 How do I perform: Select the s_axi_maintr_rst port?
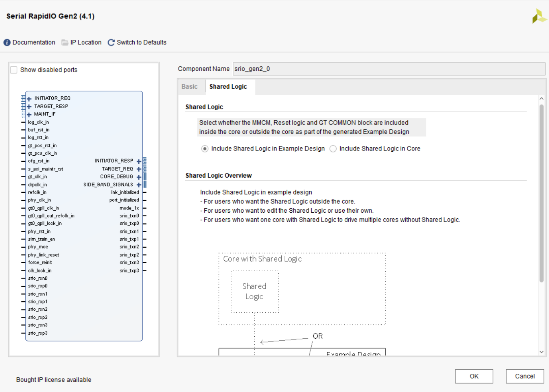46,169
